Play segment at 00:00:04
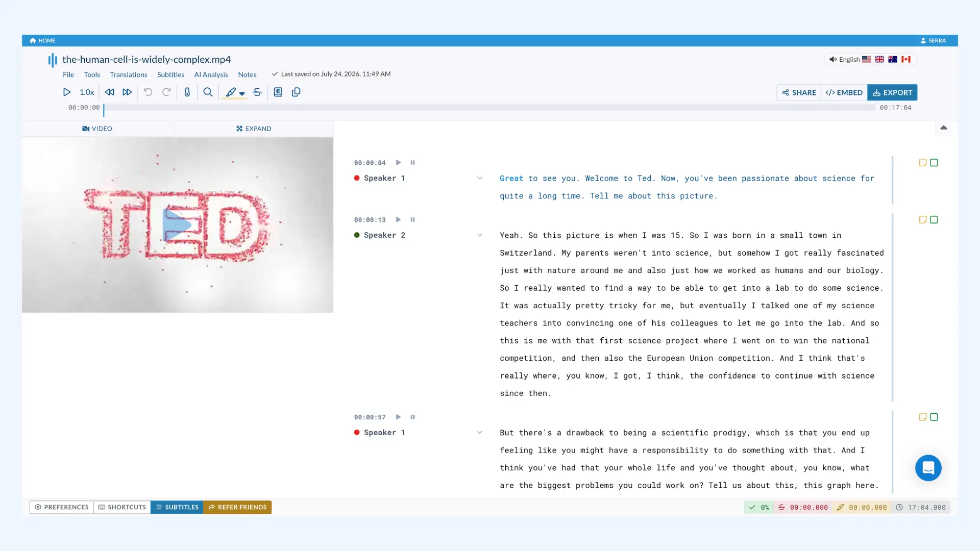Screen dimensions: 980x551 coord(398,163)
